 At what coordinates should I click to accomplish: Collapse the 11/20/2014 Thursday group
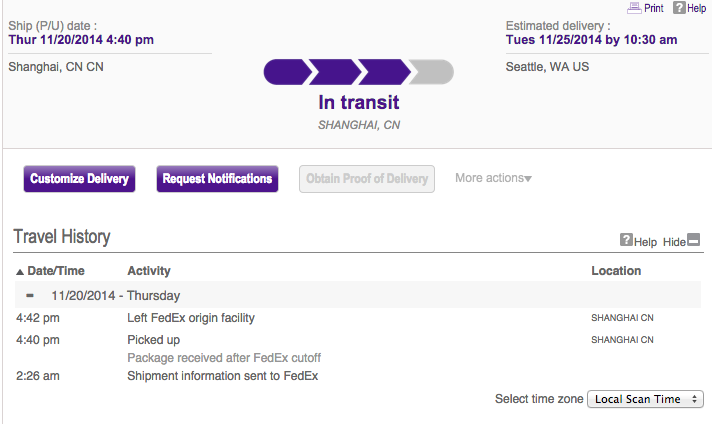[x=30, y=296]
